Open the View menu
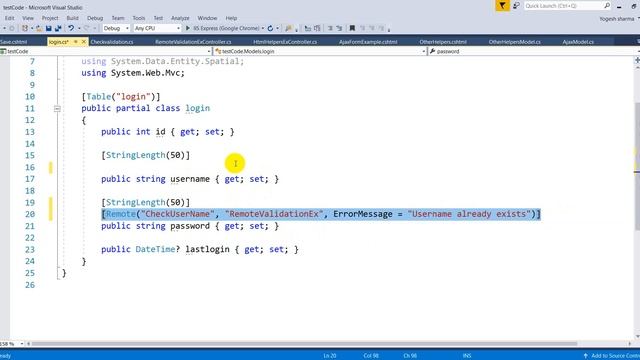This screenshot has height=360, width=640. point(28,18)
